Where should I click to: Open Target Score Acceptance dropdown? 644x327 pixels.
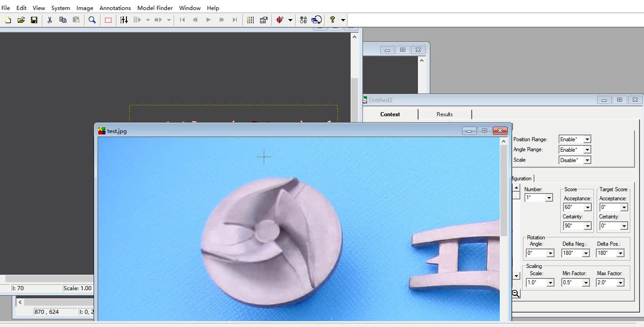tap(624, 208)
